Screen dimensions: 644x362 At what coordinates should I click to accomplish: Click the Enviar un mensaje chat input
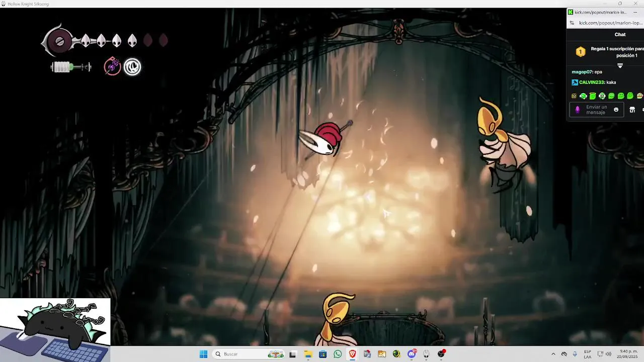pyautogui.click(x=596, y=110)
